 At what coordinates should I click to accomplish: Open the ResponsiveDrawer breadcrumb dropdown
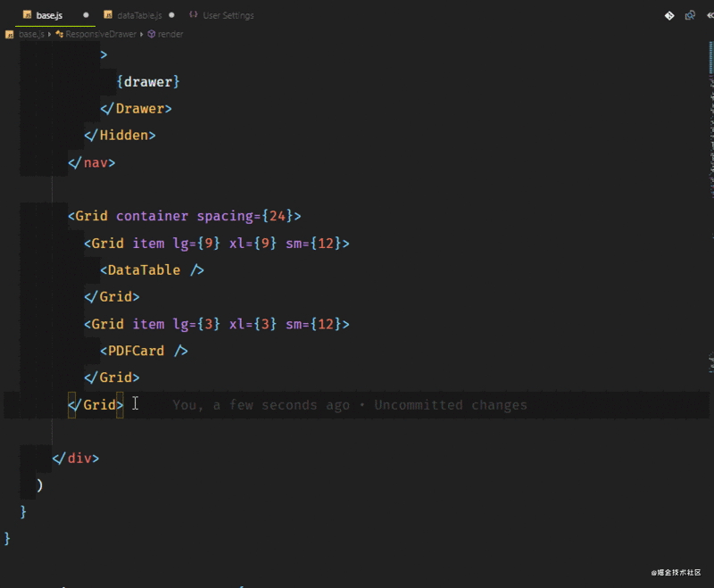pos(100,34)
